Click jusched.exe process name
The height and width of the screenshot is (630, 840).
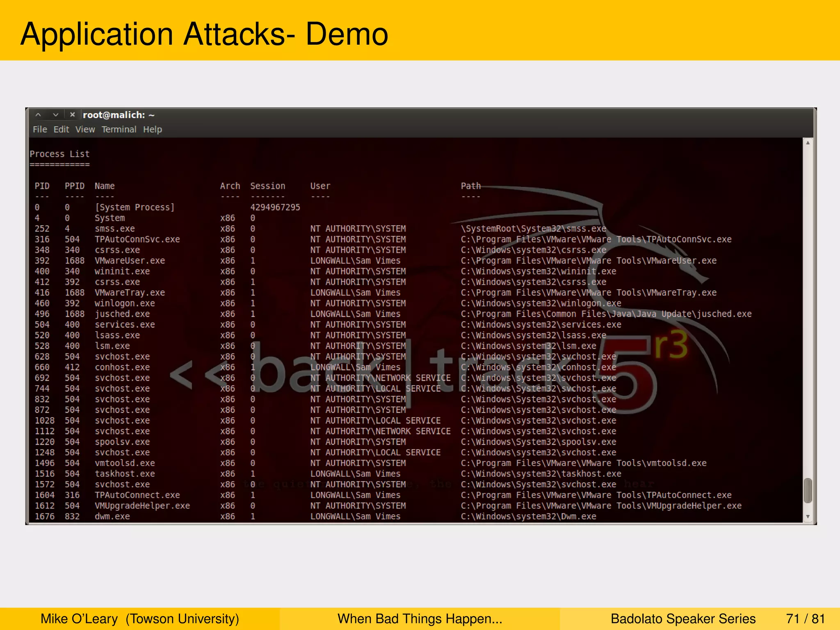pos(122,314)
